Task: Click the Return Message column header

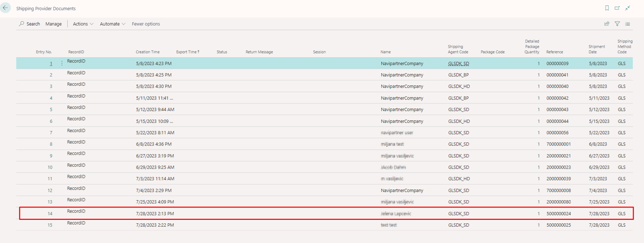Action: click(x=259, y=52)
